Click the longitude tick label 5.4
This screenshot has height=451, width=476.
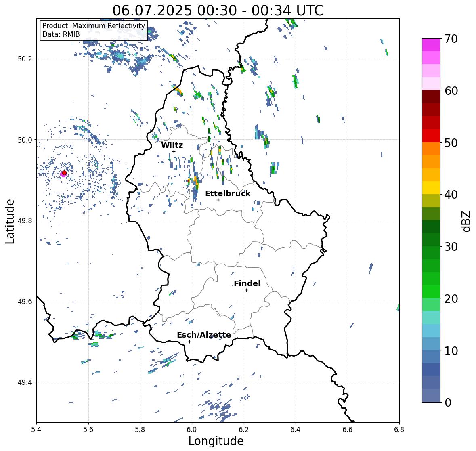pos(36,430)
